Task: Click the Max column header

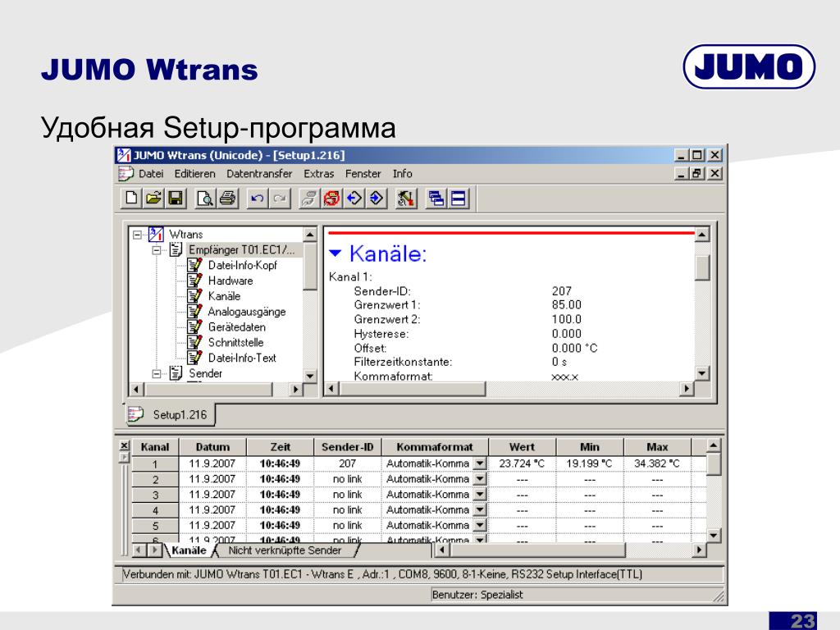Action: (657, 447)
